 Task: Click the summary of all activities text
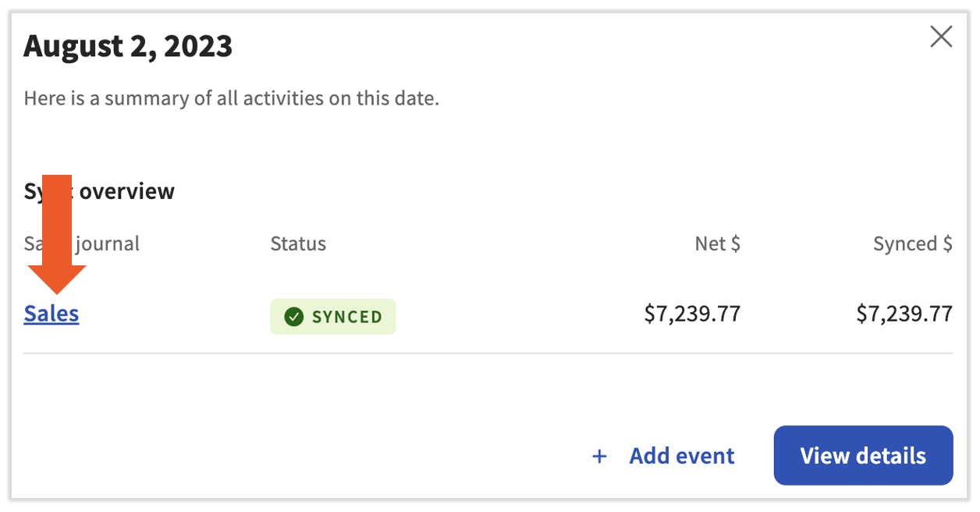(x=231, y=99)
